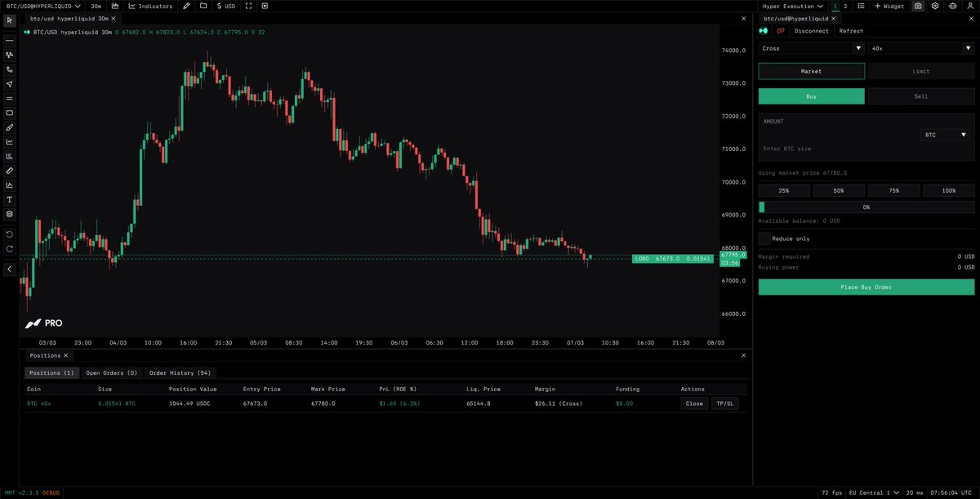
Task: Select the cursor pointer tool
Action: click(x=9, y=19)
